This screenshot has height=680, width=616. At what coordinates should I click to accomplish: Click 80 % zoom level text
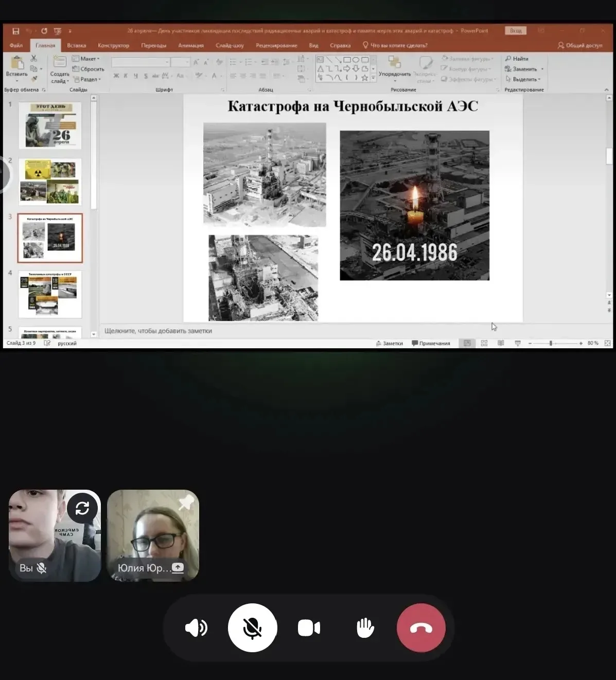593,343
